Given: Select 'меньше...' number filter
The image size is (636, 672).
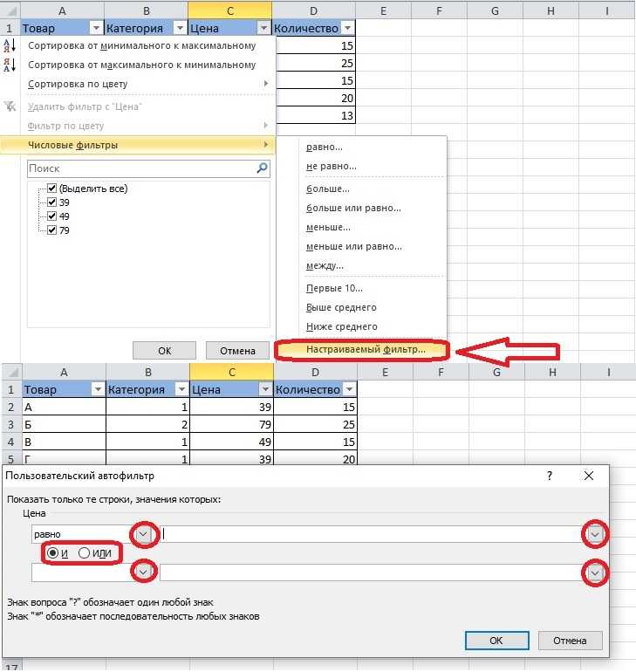Looking at the screenshot, I should pyautogui.click(x=328, y=227).
